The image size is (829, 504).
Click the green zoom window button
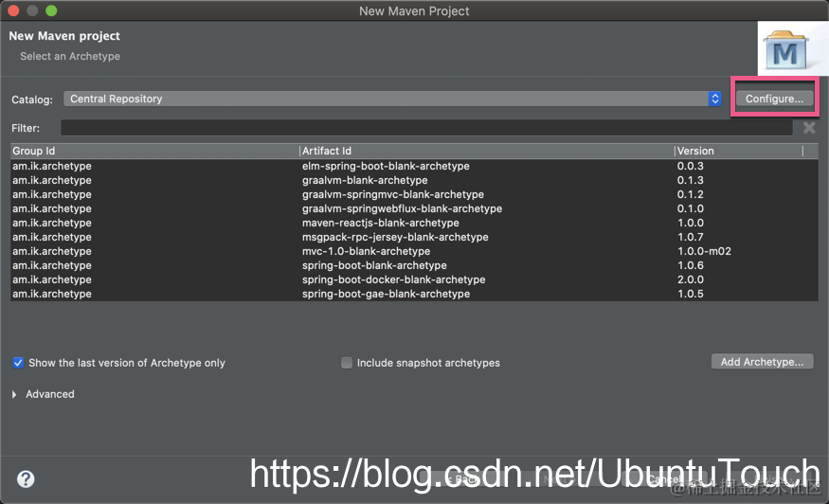click(x=51, y=10)
